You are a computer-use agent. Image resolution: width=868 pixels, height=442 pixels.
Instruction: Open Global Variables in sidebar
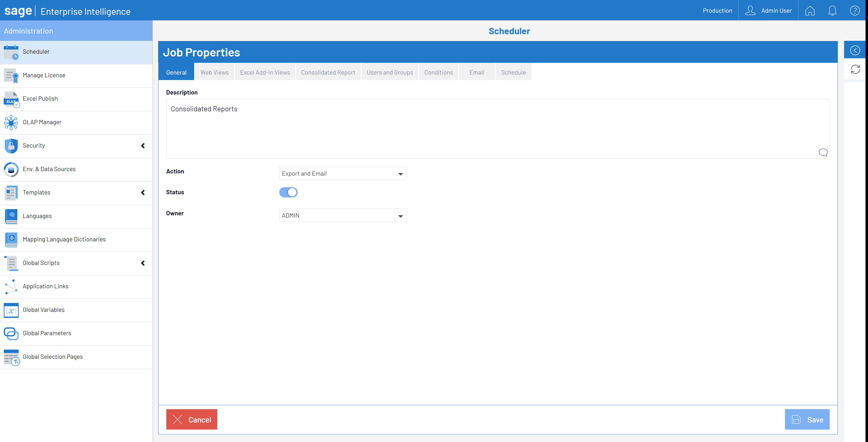point(44,310)
